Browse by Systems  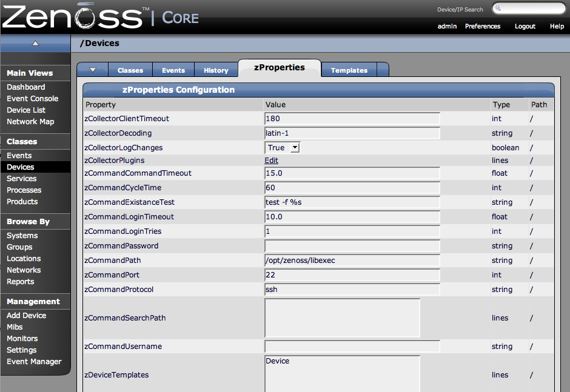point(22,236)
